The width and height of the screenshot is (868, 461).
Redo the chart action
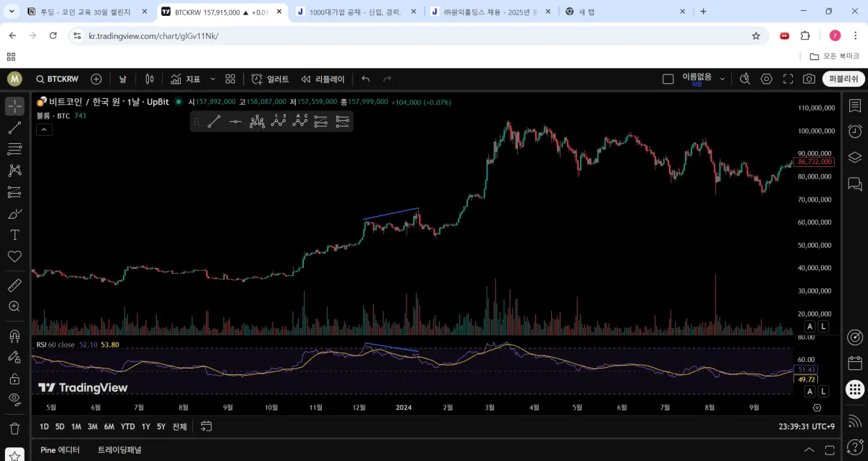pyautogui.click(x=387, y=79)
